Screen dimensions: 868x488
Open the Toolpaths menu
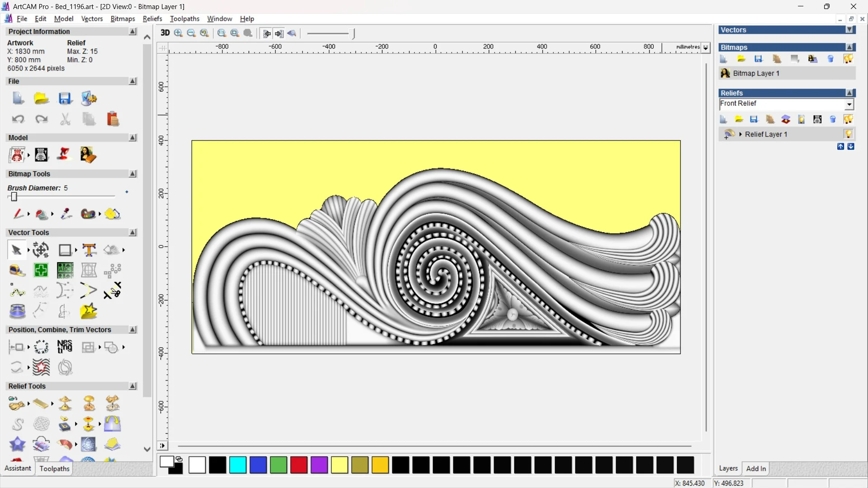click(184, 19)
